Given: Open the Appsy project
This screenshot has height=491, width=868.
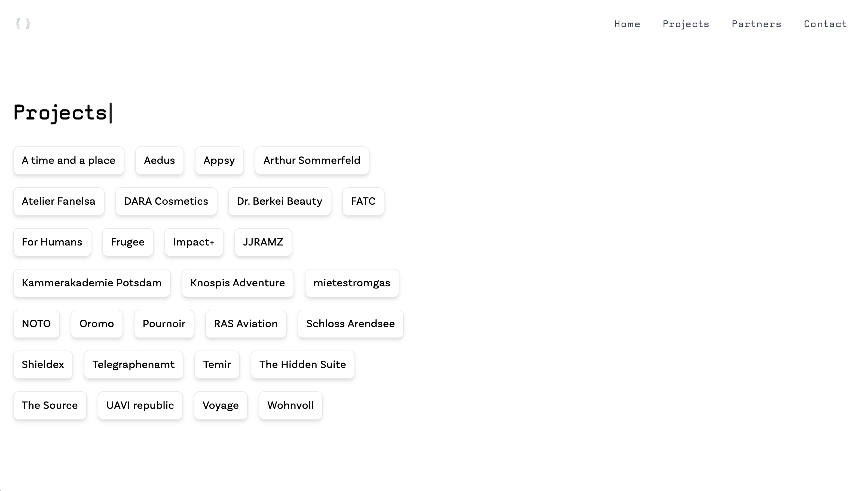Looking at the screenshot, I should click(x=219, y=161).
